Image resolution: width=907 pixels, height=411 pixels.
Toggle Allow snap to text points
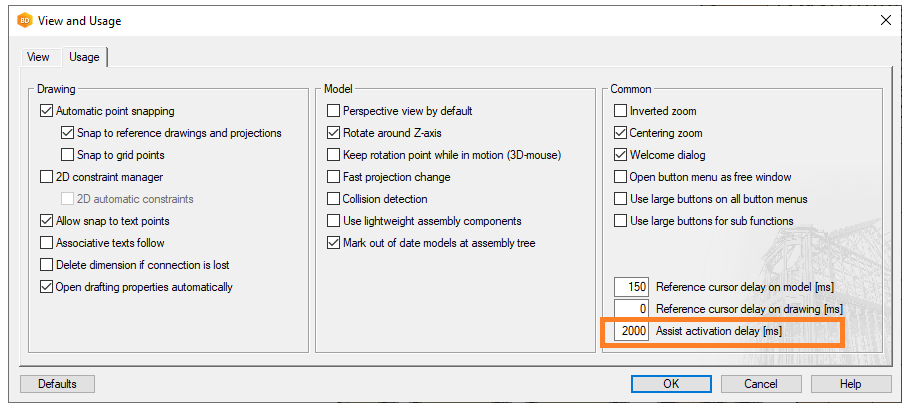tap(47, 221)
